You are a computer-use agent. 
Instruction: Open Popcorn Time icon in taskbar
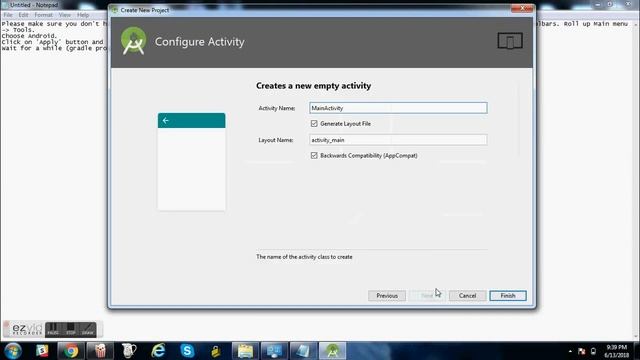100,351
